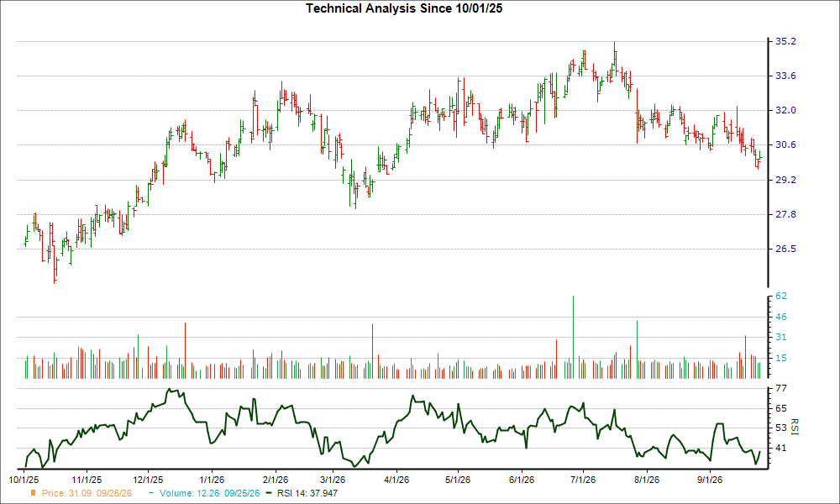Viewport: 840px width, 504px height.
Task: Click the chart title 'Technical Analysis Since 10/01/25'
Action: [404, 8]
